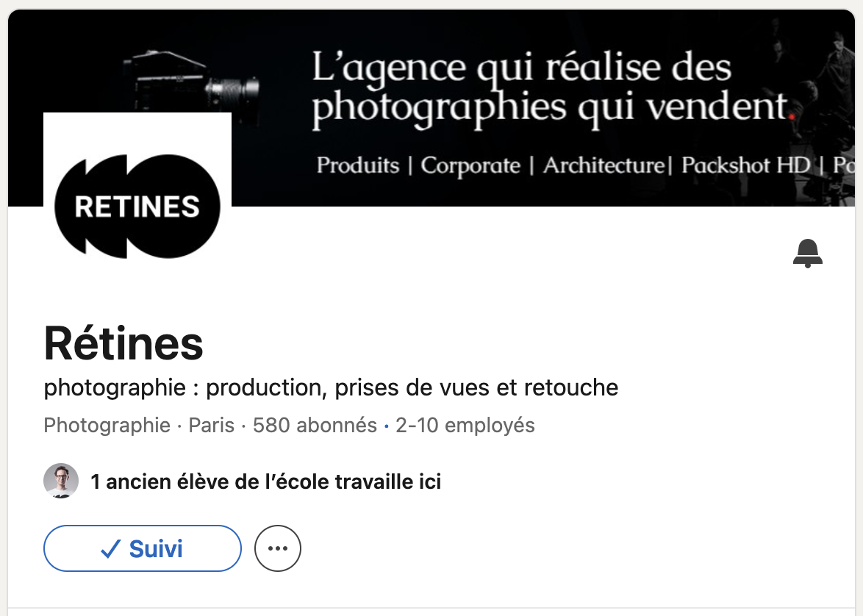Click the tagline about production and retouche
This screenshot has width=863, height=616.
tap(331, 387)
